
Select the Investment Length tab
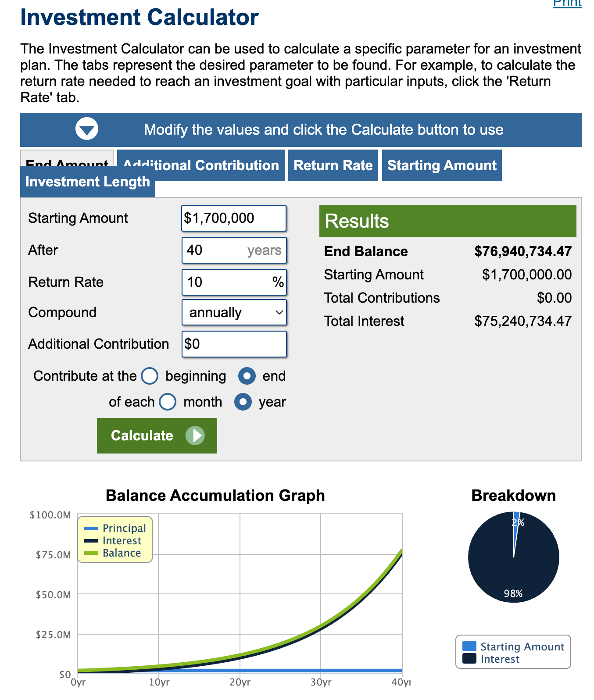click(x=88, y=182)
